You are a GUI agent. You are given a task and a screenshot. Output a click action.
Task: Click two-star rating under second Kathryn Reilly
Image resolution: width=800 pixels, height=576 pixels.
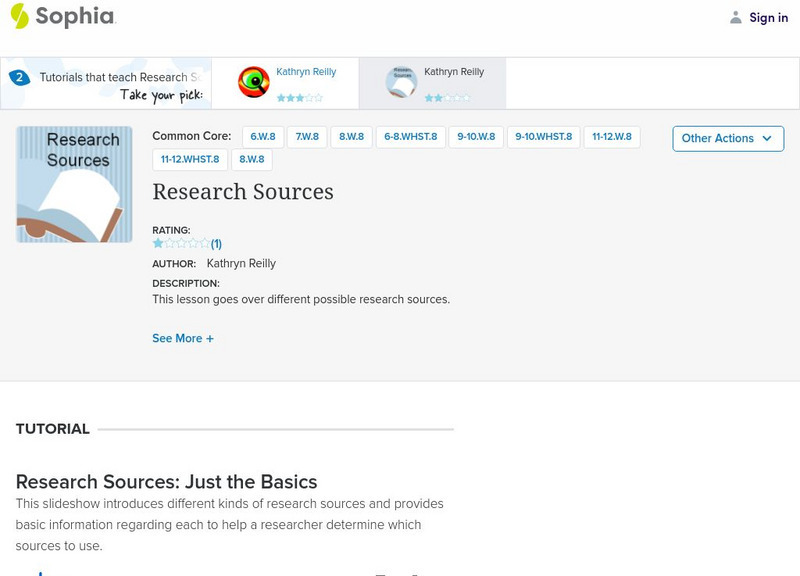coord(447,98)
